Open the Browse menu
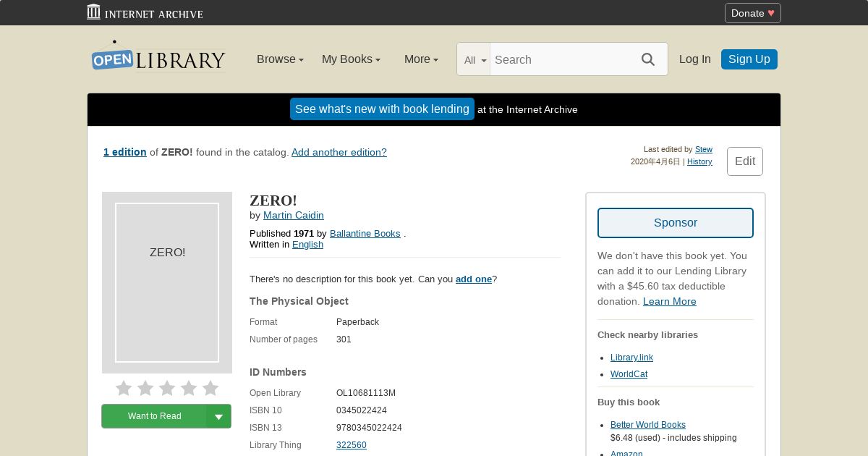868x456 pixels. pos(280,59)
